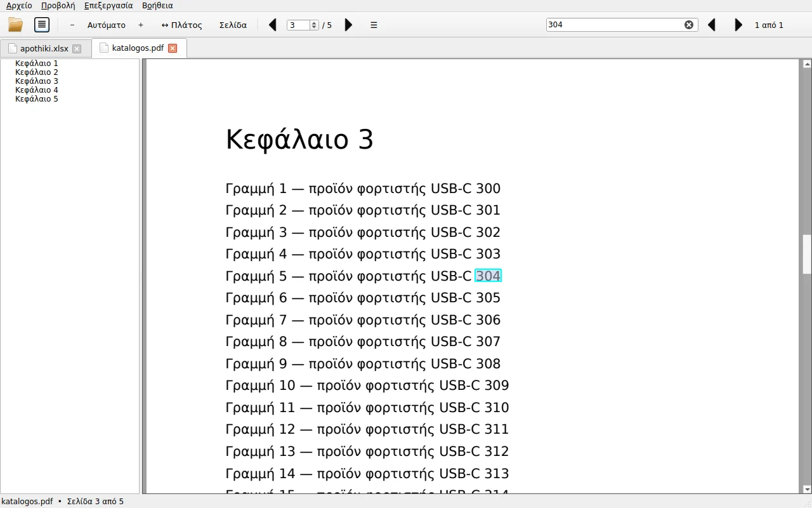Click status bar text Σελίδα 3 από 5
This screenshot has height=508, width=812.
click(95, 502)
